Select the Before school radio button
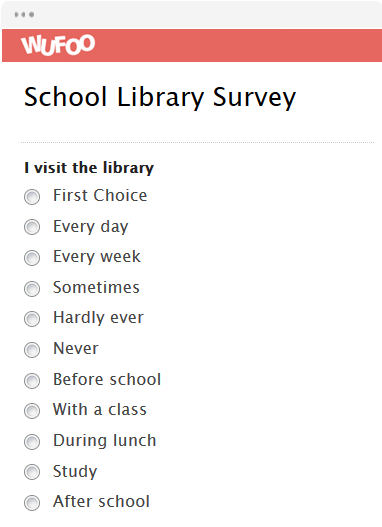This screenshot has width=382, height=527. [x=32, y=380]
